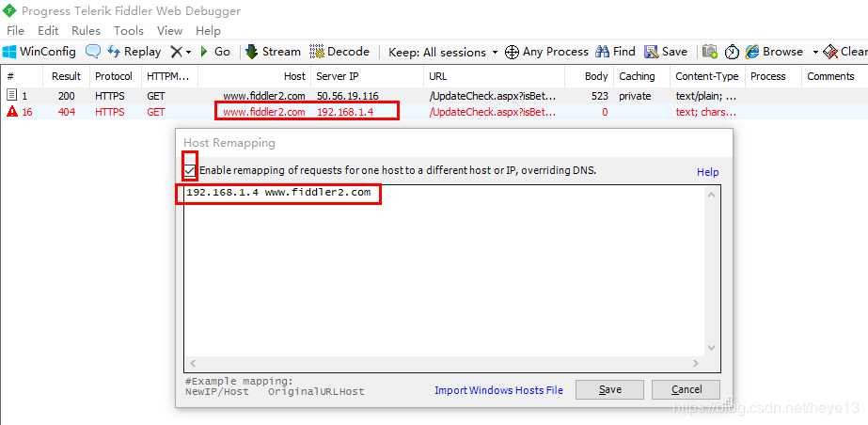Click the Clear Cache icon
The height and width of the screenshot is (425, 868).
[830, 52]
